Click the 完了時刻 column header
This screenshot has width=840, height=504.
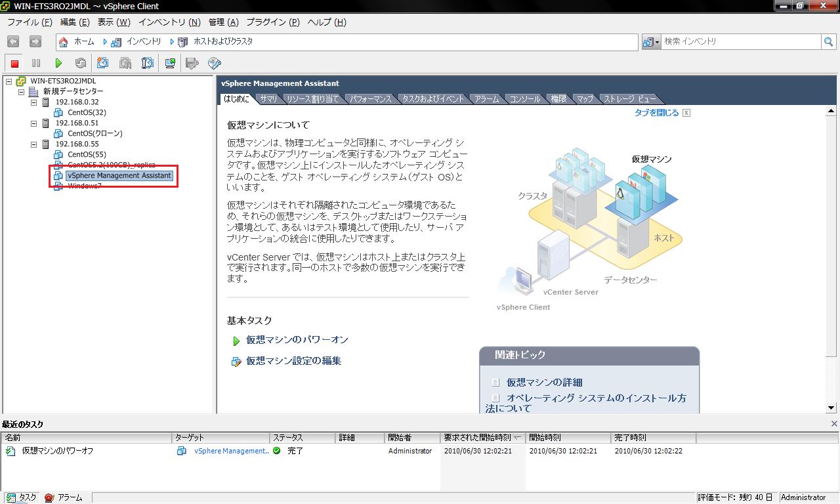[x=654, y=438]
